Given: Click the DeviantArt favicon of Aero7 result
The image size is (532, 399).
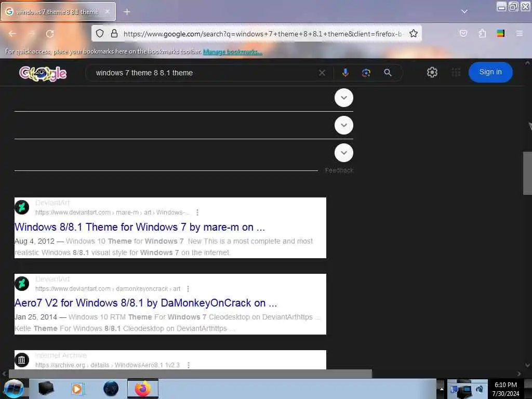Looking at the screenshot, I should coord(22,283).
